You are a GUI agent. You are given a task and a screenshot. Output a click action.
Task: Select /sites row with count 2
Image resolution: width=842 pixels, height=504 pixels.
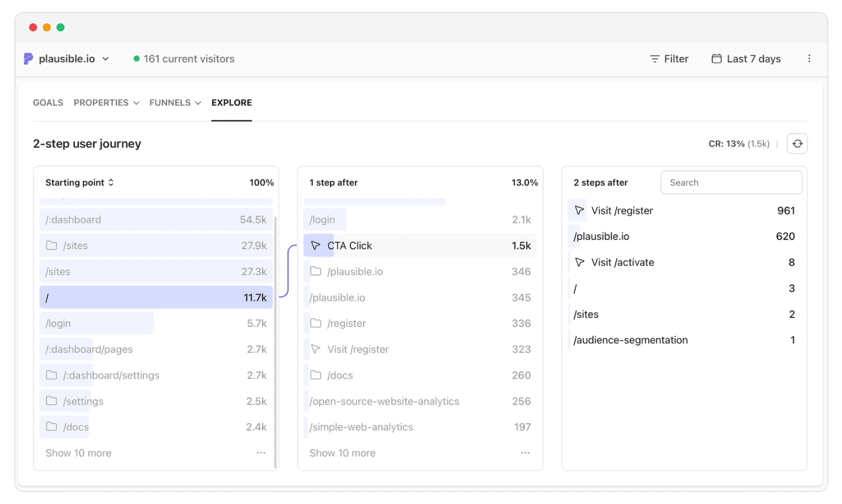(x=685, y=314)
